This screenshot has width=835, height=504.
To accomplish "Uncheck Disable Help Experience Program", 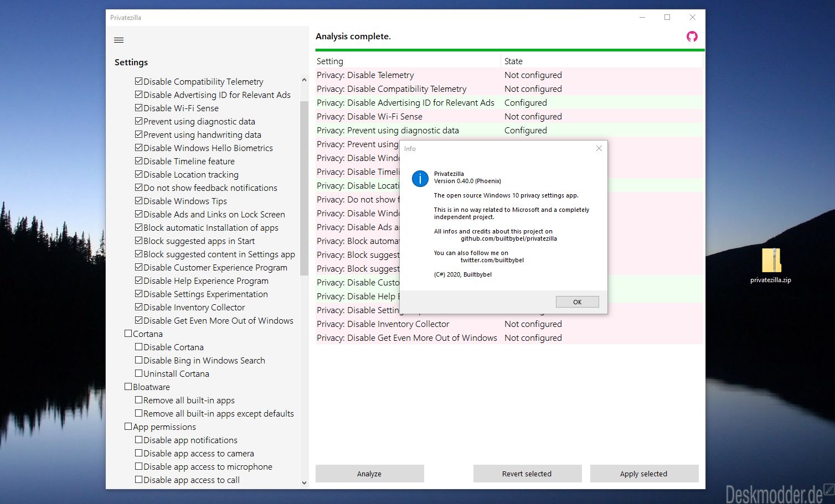I will [139, 280].
